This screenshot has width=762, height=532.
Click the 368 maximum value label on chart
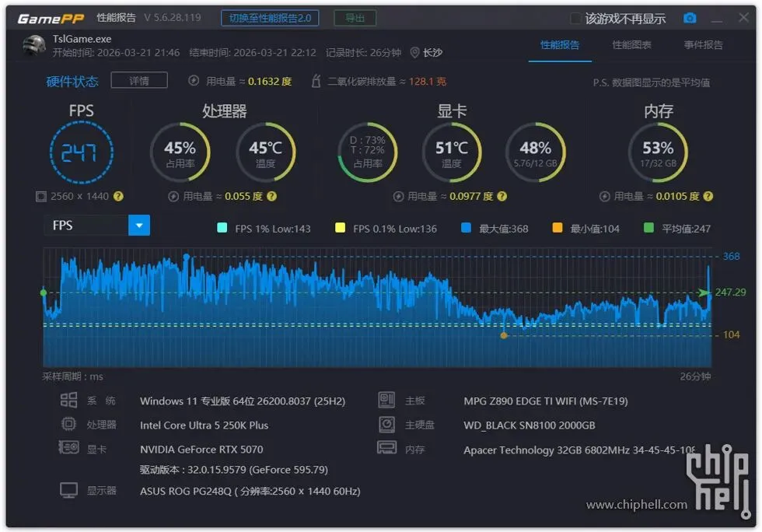pos(732,256)
